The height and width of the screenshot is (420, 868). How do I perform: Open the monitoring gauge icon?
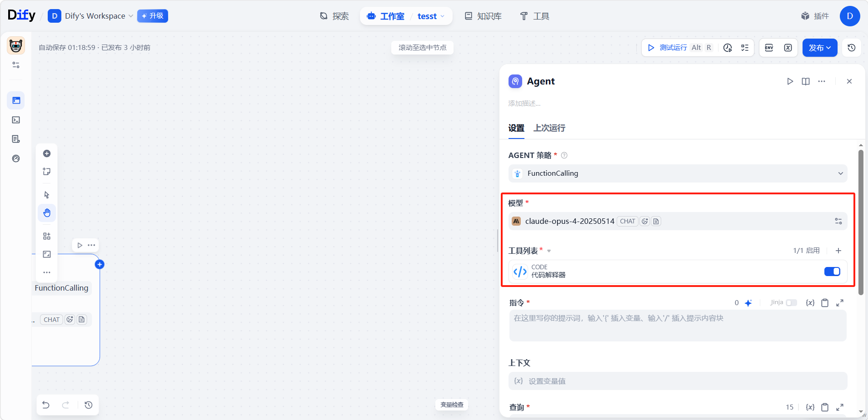(16, 158)
